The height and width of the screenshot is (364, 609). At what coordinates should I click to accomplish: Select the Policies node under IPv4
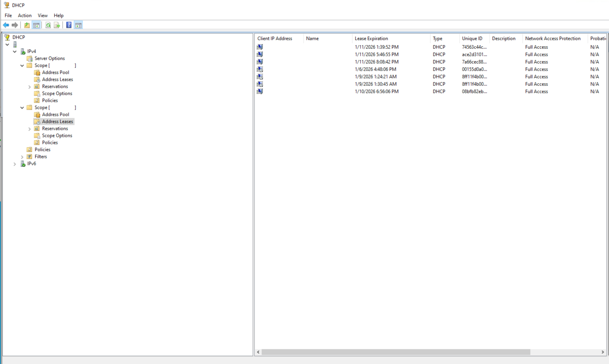[42, 149]
